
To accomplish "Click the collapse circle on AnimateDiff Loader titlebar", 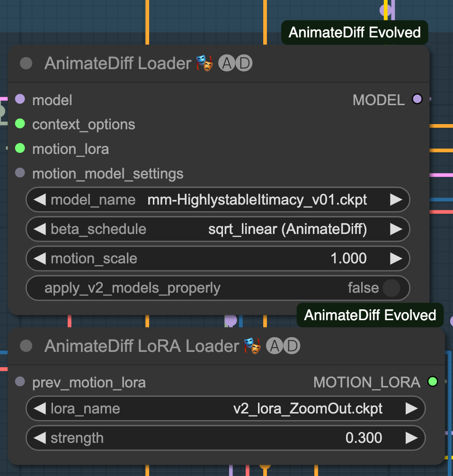I will 26,63.
